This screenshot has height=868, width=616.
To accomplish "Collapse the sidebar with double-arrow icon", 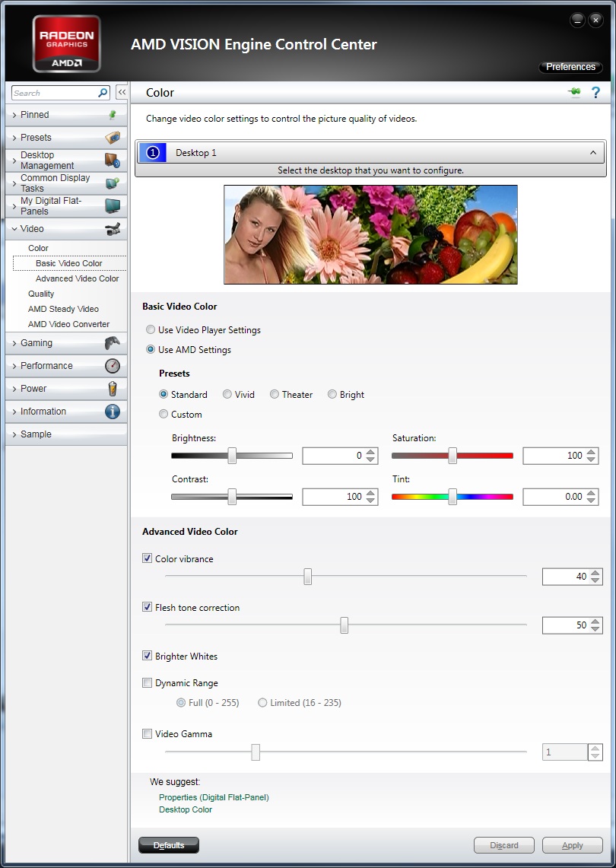I will (122, 93).
